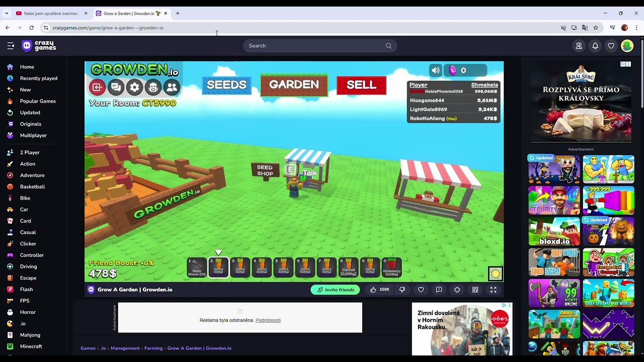The height and width of the screenshot is (362, 644).
Task: Open the .io category in sidebar
Action: point(23,323)
